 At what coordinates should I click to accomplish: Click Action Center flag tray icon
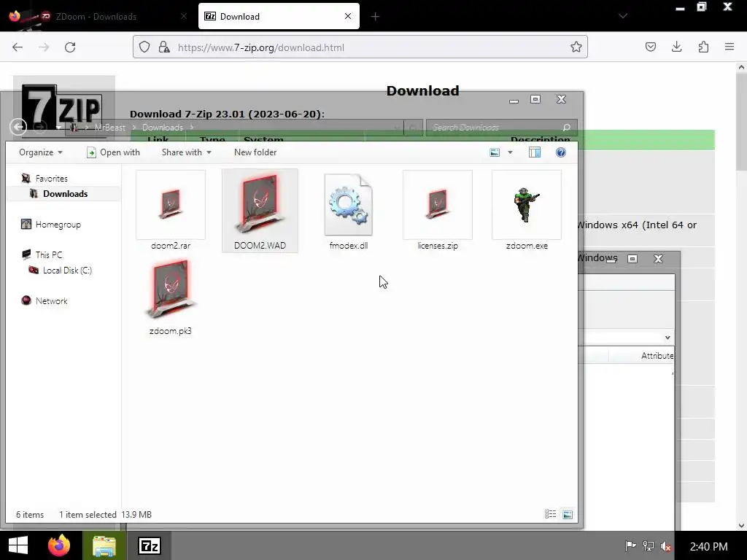[630, 546]
